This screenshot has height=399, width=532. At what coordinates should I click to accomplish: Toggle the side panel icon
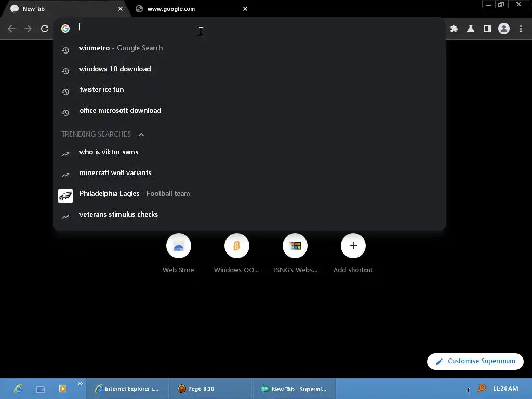click(487, 29)
